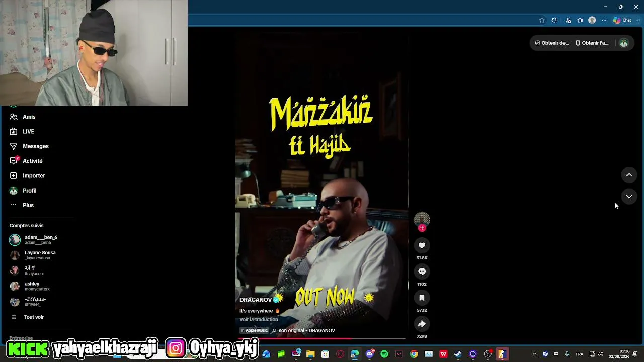Image resolution: width=644 pixels, height=362 pixels.
Task: Go to the previous video with the up chevron
Action: click(x=629, y=175)
